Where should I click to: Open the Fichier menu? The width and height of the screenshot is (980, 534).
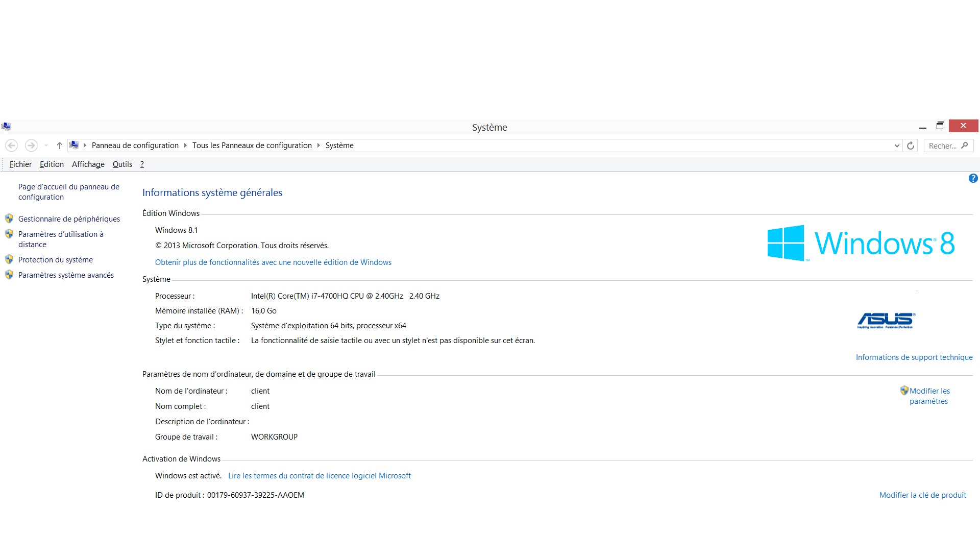coord(20,164)
